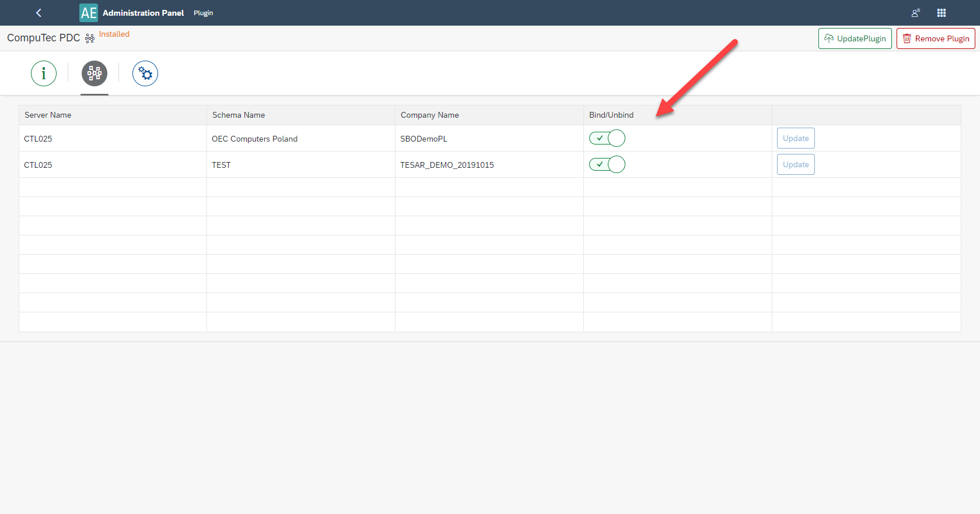This screenshot has height=514, width=980.
Task: Click the Schema Name column header
Action: (239, 115)
